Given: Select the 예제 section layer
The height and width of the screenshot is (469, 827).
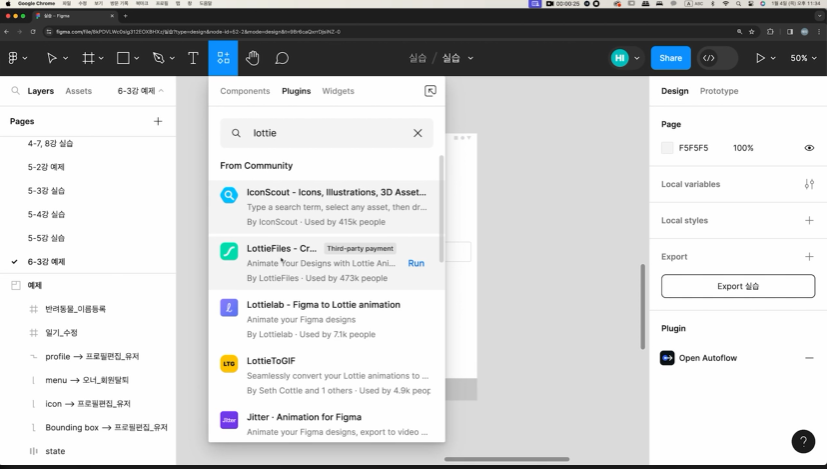Looking at the screenshot, I should point(35,285).
